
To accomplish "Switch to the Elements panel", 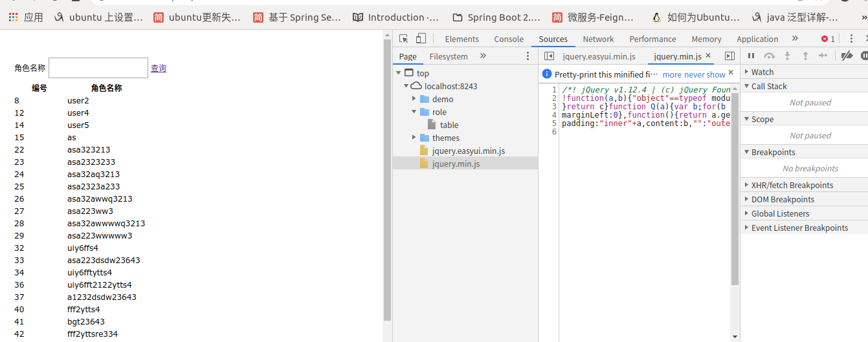I will pos(462,39).
